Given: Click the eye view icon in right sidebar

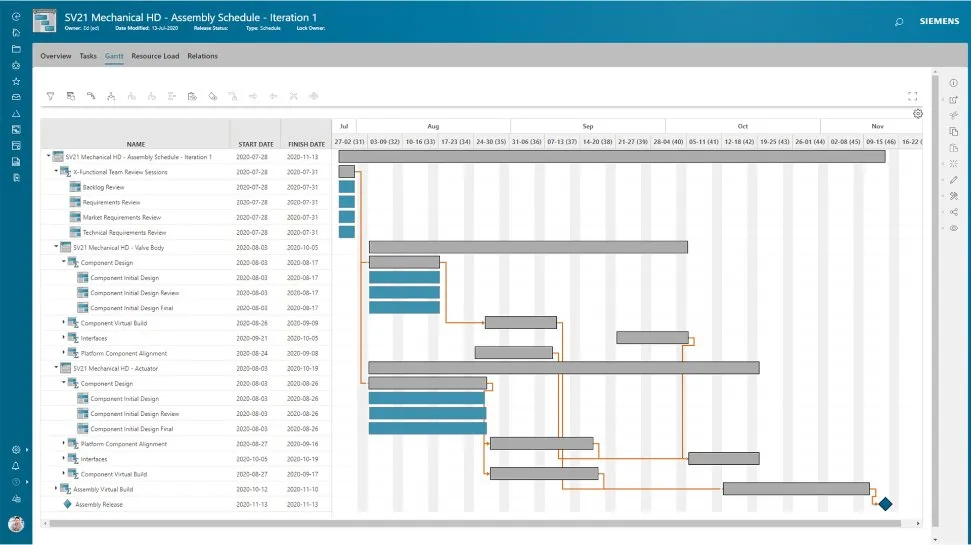Looking at the screenshot, I should click(954, 228).
